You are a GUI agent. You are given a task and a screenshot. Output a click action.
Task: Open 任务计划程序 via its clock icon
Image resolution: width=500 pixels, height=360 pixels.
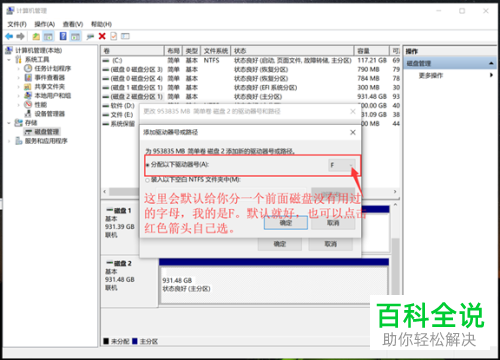click(28, 68)
